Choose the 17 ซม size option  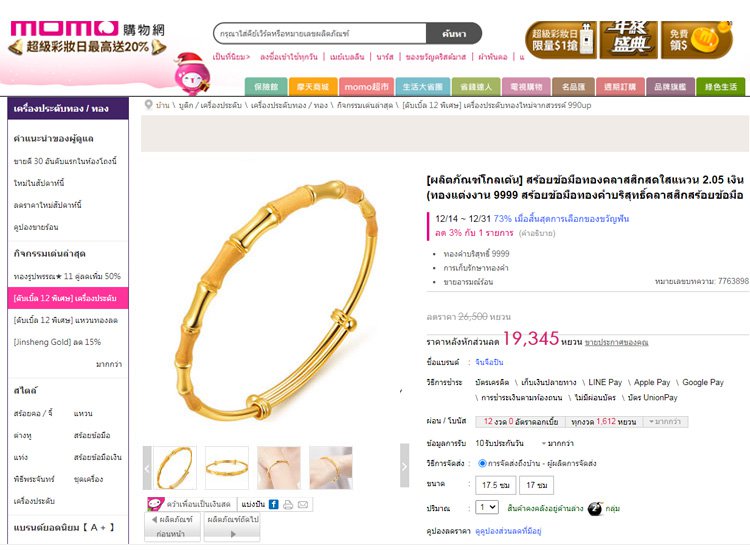537,485
